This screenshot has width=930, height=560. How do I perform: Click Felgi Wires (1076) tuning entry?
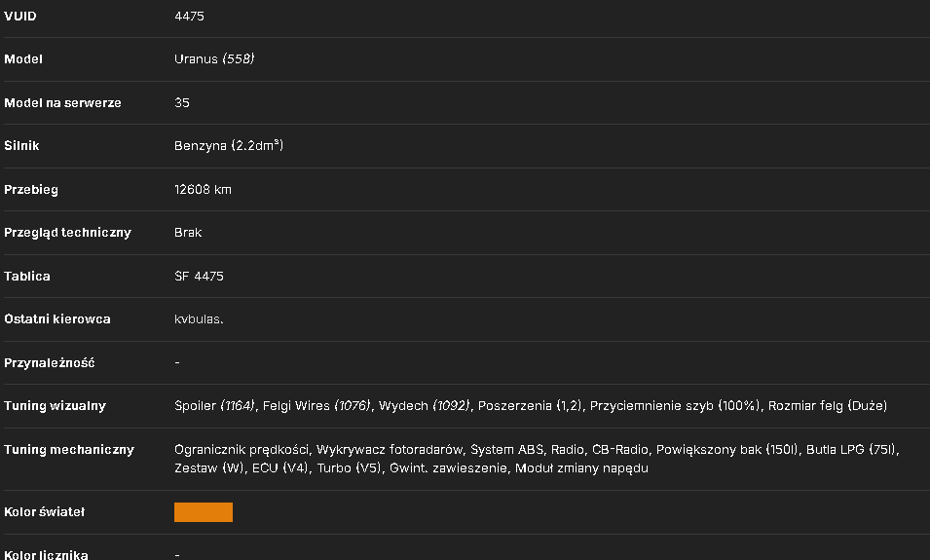click(x=316, y=405)
